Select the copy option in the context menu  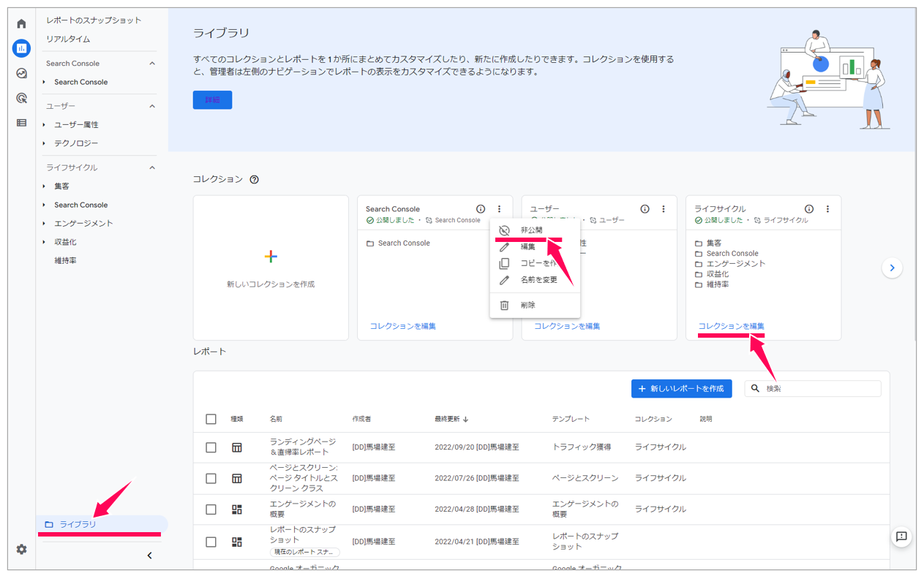tap(535, 263)
